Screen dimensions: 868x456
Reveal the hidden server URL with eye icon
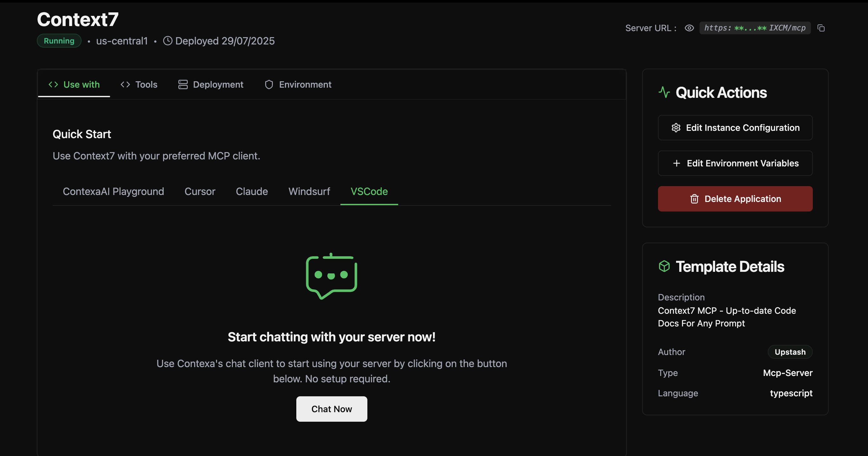[689, 28]
